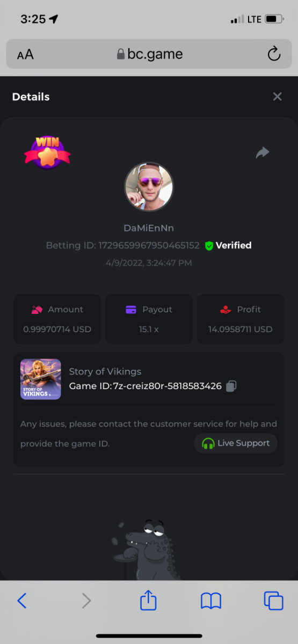
Task: Close the Details panel
Action: [x=277, y=97]
